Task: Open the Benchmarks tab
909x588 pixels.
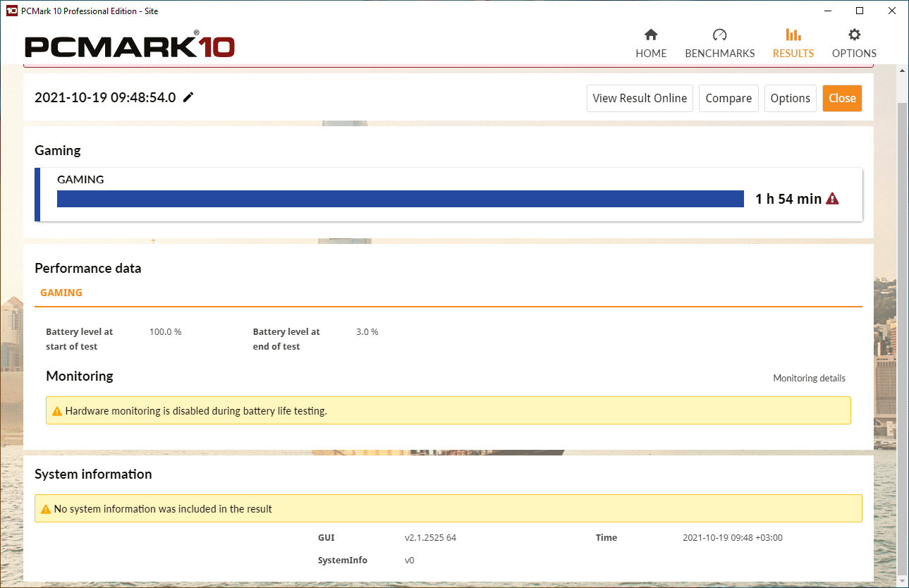Action: pos(720,44)
